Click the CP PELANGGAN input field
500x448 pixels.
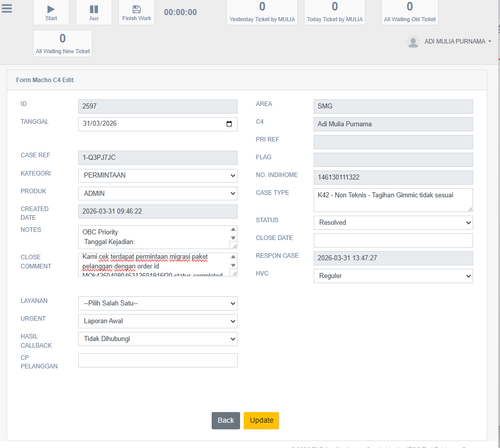click(x=158, y=360)
